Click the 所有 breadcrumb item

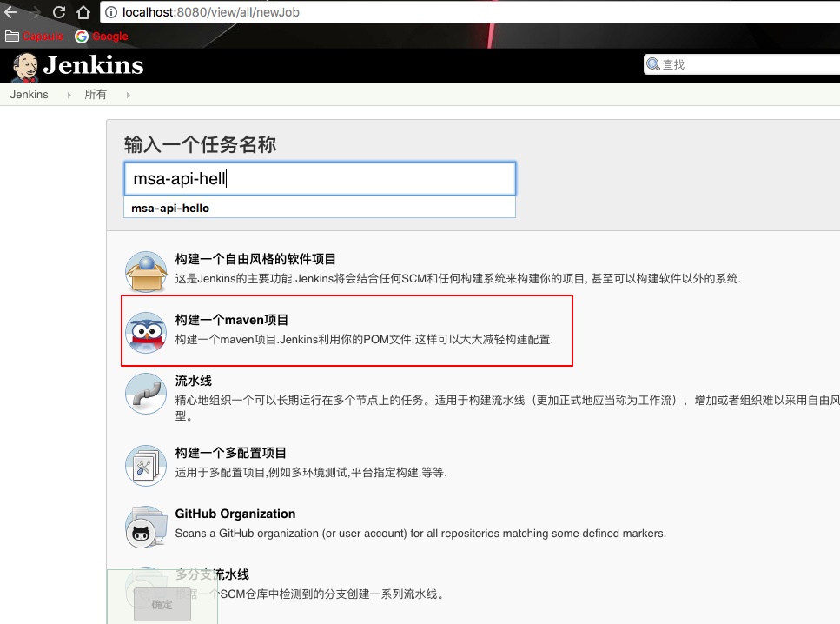tap(96, 94)
